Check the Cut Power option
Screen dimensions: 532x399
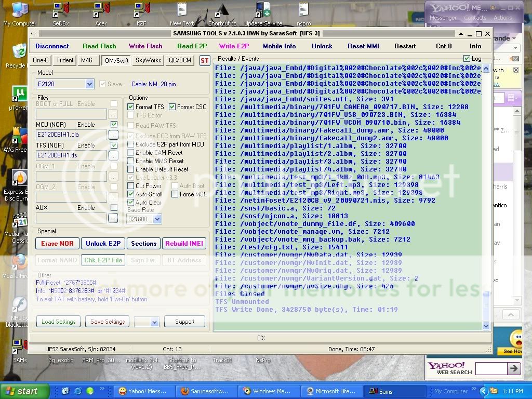(130, 186)
